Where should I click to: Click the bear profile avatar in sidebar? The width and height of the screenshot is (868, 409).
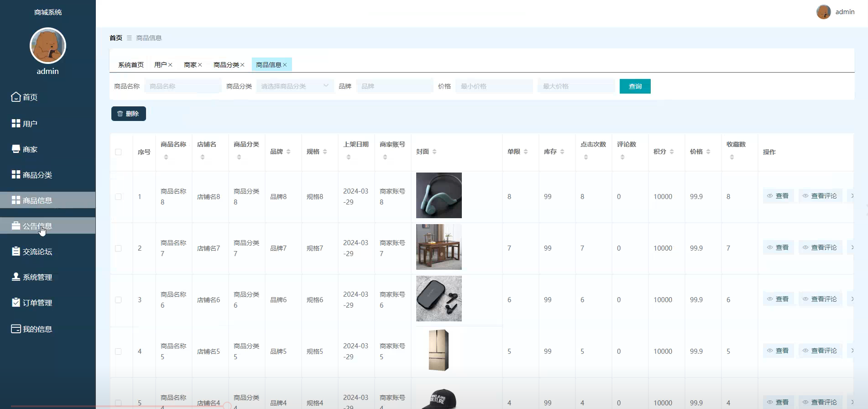click(48, 46)
